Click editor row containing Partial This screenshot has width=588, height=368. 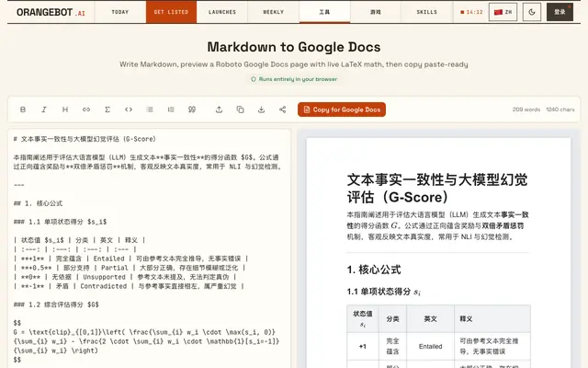130,268
